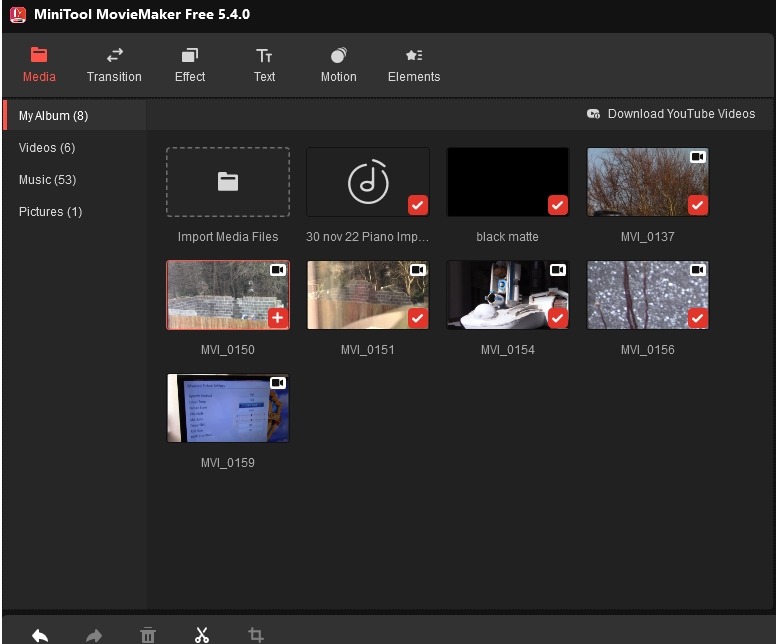Click the Undo arrow
The height and width of the screenshot is (644, 776).
(x=40, y=635)
